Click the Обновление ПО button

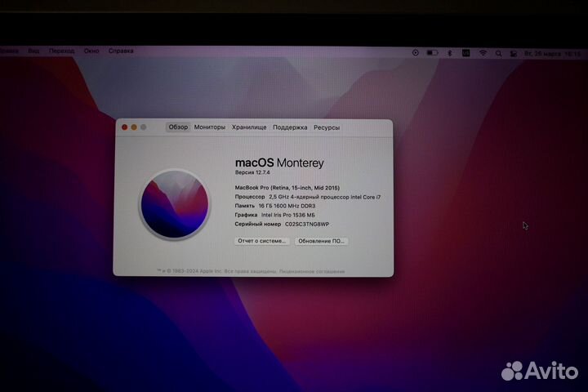pyautogui.click(x=322, y=241)
